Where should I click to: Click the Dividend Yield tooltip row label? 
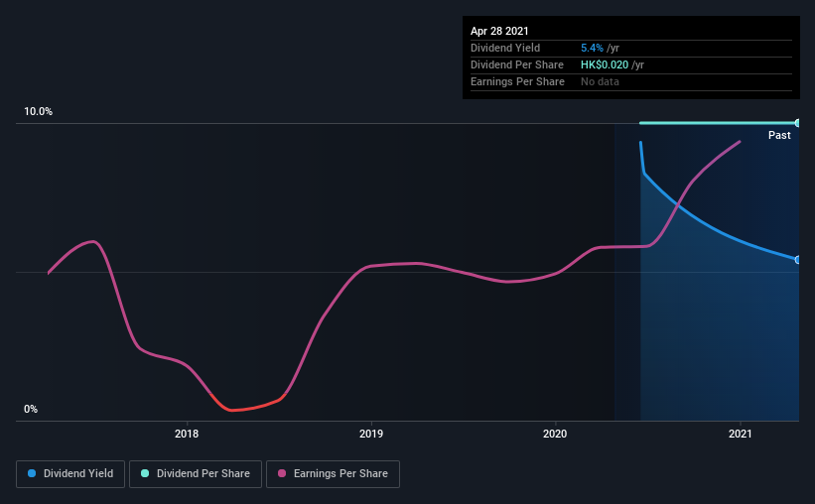click(x=505, y=48)
